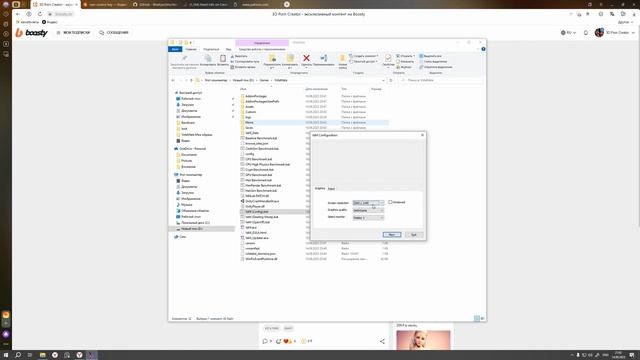The width and height of the screenshot is (640, 360).
Task: Expand the Explorer address history dropdown
Action: pyautogui.click(x=383, y=80)
